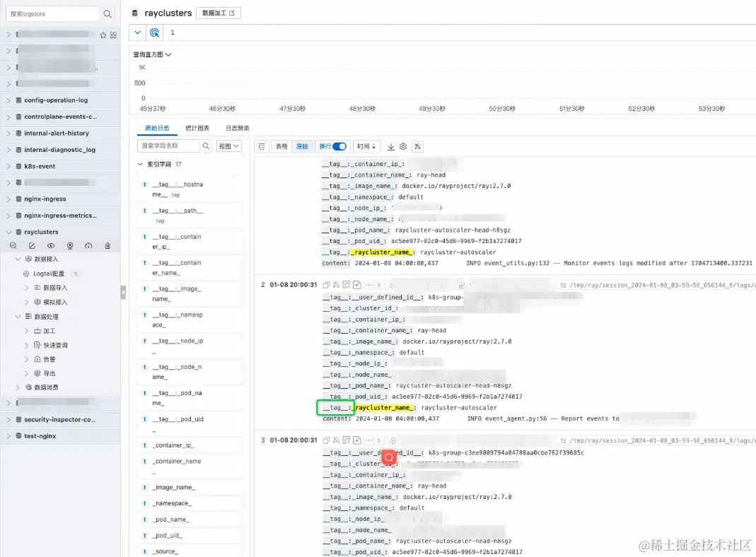Open the 视图 dropdown
This screenshot has height=557, width=756.
228,146
